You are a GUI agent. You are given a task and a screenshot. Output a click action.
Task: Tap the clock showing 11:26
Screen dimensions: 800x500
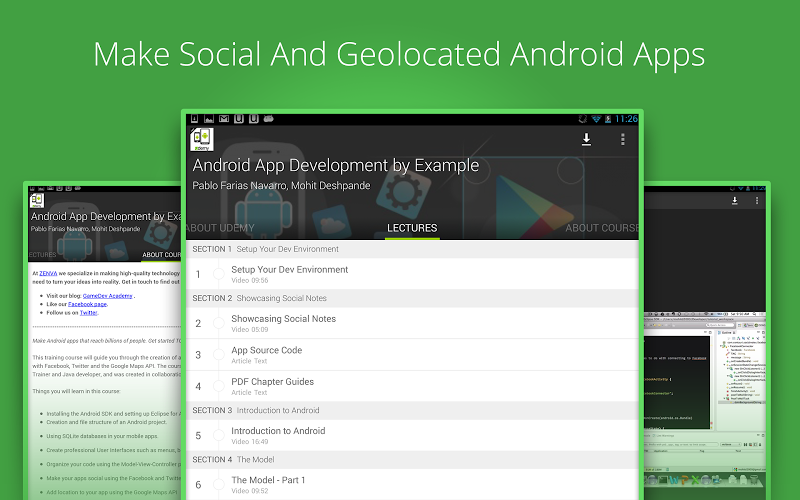pyautogui.click(x=626, y=119)
